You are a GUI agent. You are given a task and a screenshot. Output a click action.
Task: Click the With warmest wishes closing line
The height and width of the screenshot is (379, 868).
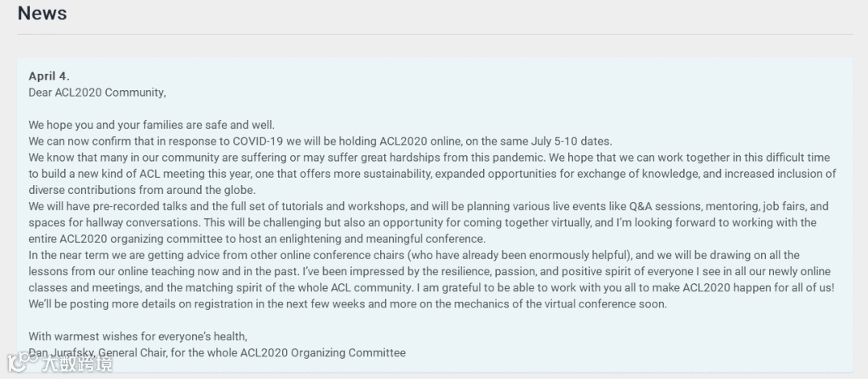click(138, 336)
